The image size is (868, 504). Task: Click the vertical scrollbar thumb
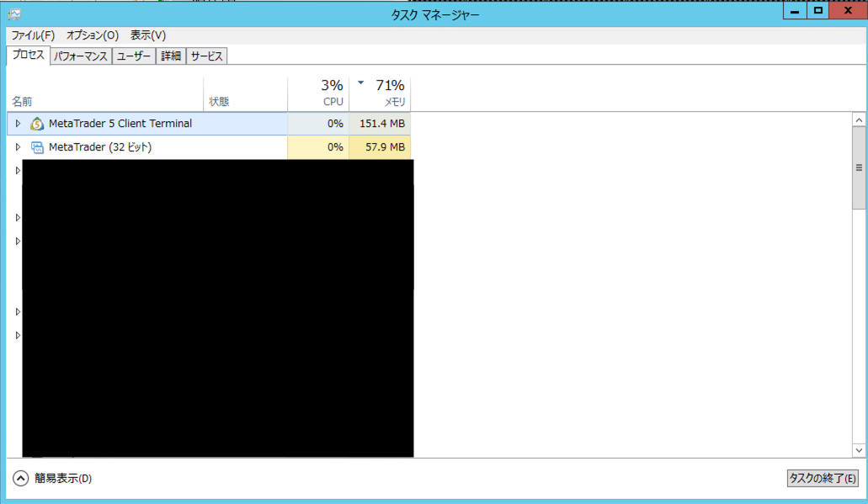click(859, 167)
